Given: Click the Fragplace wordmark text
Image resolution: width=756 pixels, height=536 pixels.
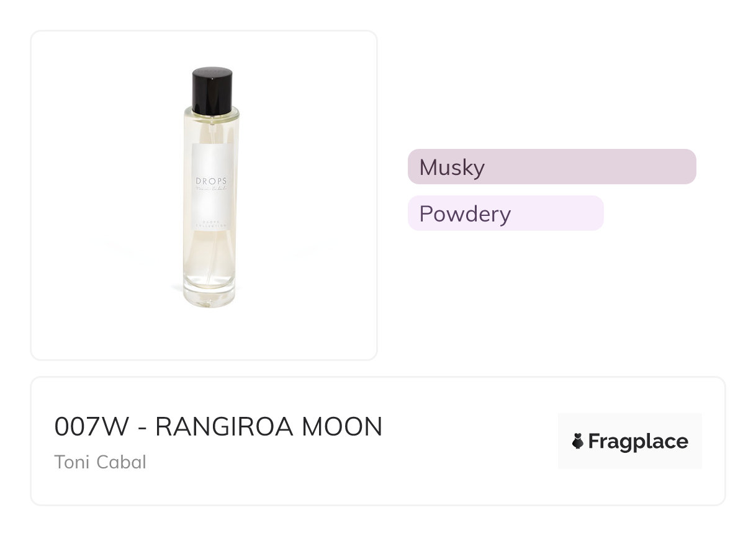Looking at the screenshot, I should pos(637,441).
